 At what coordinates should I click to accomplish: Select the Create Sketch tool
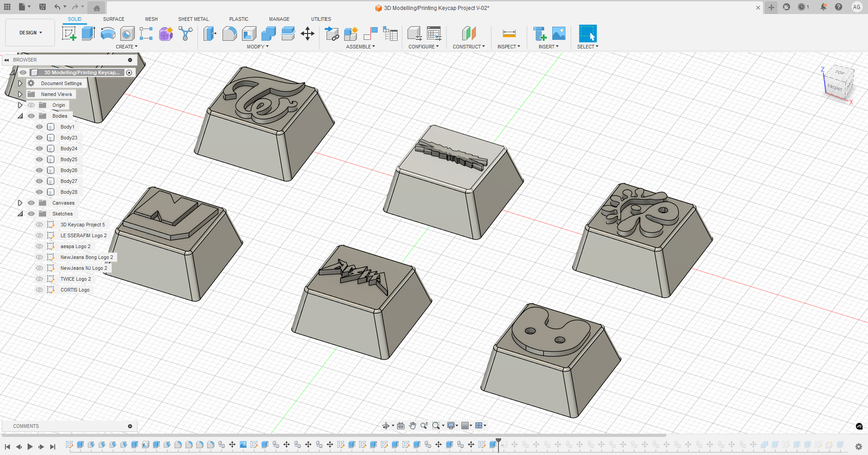click(69, 34)
